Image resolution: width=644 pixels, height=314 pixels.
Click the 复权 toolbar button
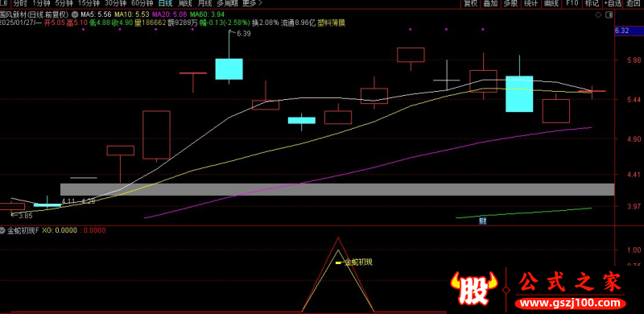tap(471, 4)
